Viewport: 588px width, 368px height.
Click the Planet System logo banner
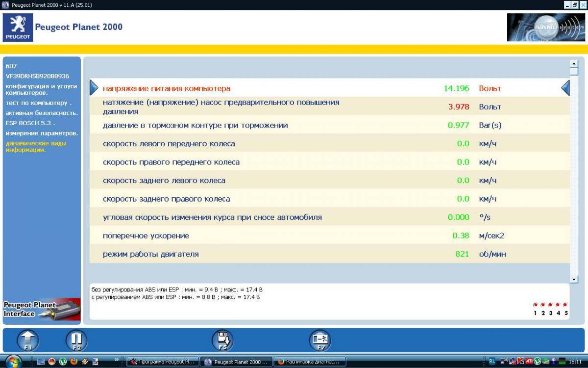pyautogui.click(x=545, y=27)
